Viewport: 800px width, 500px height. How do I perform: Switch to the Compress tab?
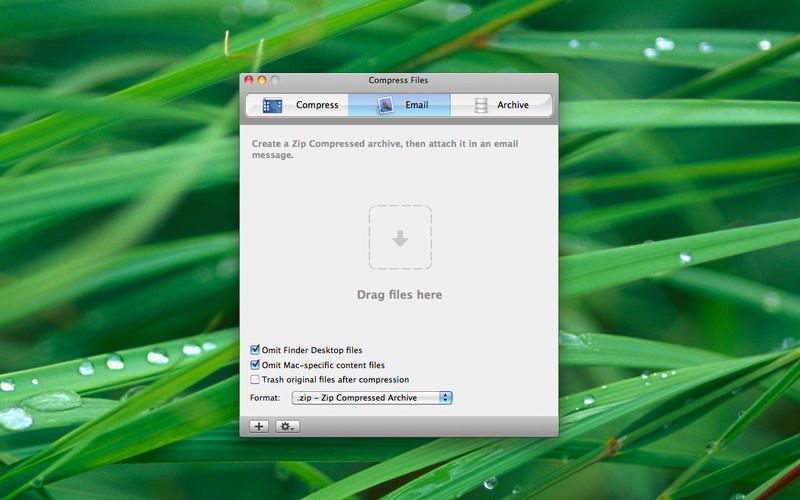[316, 105]
